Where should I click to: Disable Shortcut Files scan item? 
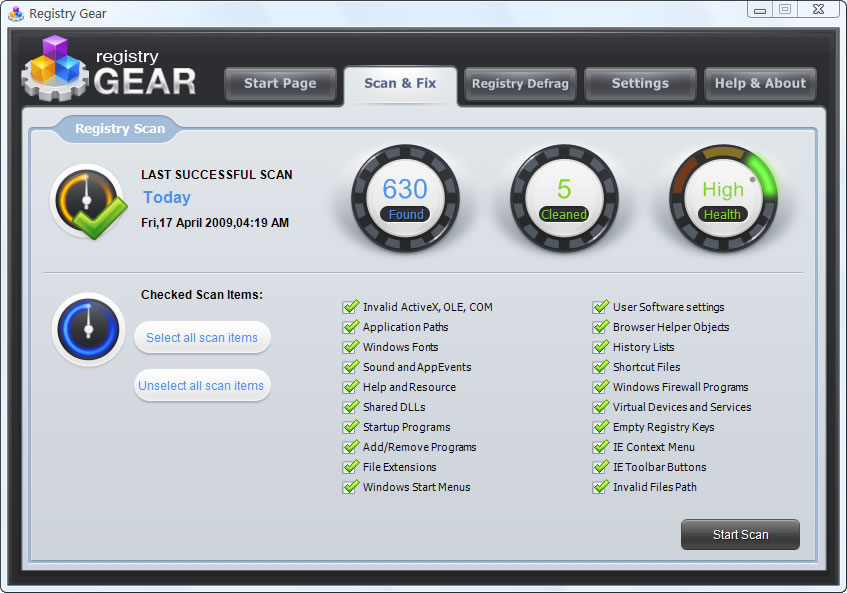[601, 367]
